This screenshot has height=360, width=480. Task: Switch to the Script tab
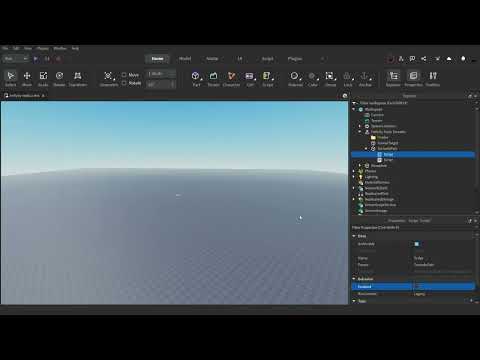pos(267,59)
